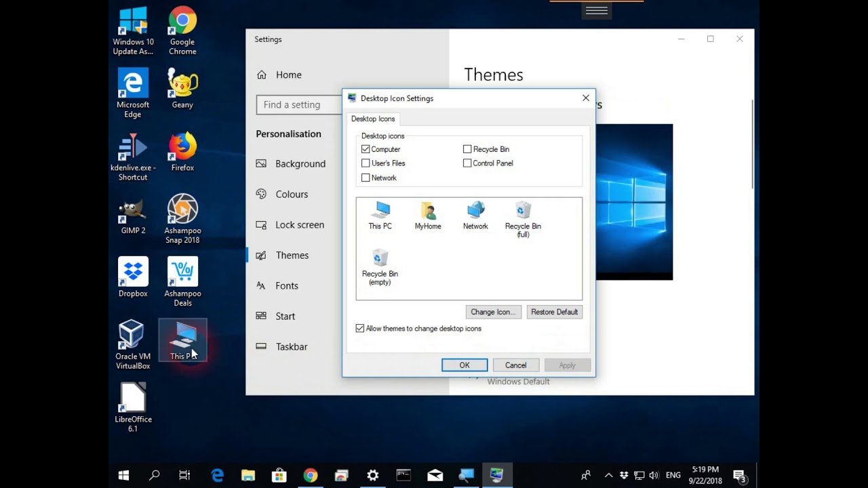Image resolution: width=868 pixels, height=488 pixels.
Task: Close Desktop Icon Settings dialog
Action: (586, 98)
